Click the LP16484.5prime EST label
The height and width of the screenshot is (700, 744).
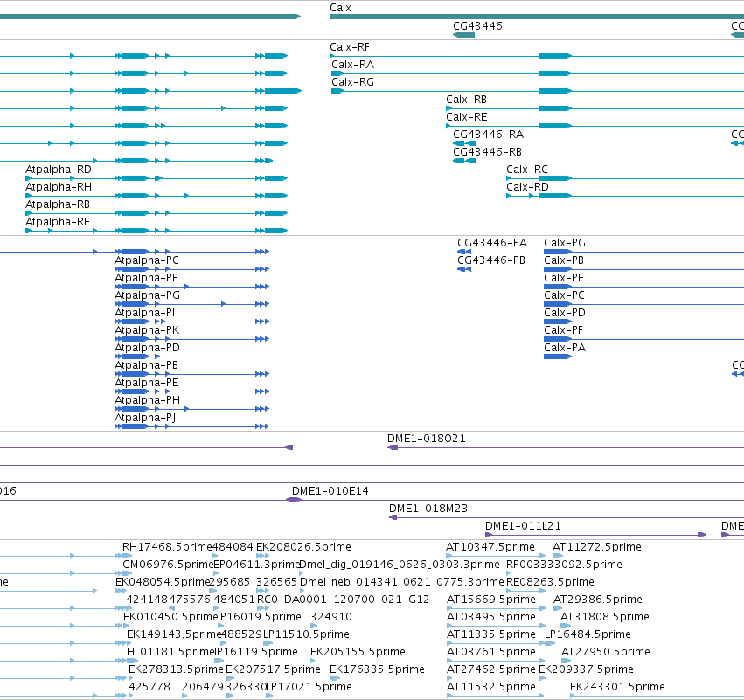click(x=588, y=634)
